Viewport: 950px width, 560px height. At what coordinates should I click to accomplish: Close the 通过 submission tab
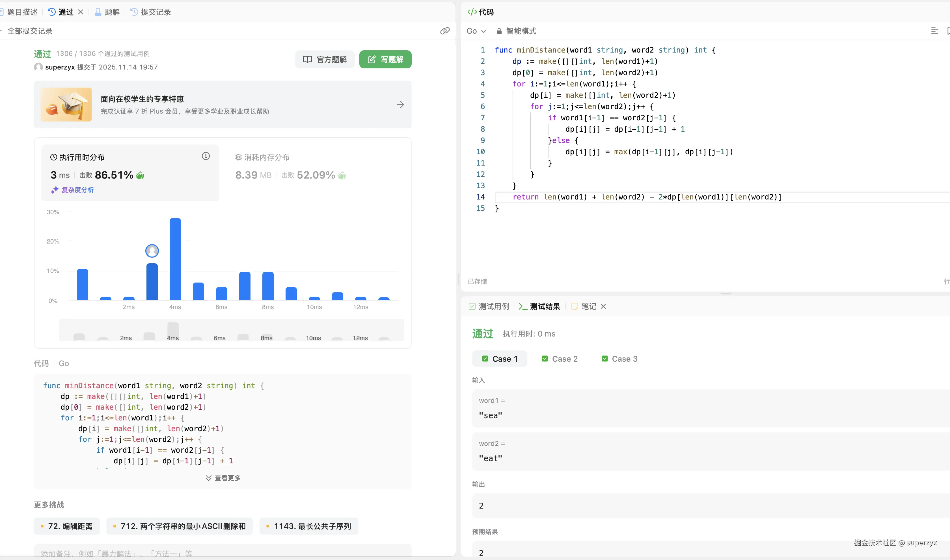pyautogui.click(x=80, y=12)
